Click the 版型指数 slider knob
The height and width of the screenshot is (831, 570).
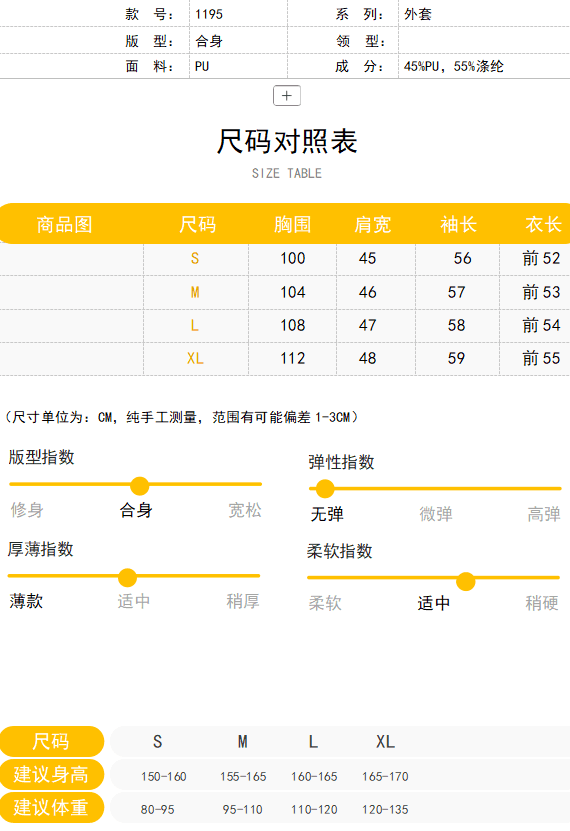[x=140, y=485]
